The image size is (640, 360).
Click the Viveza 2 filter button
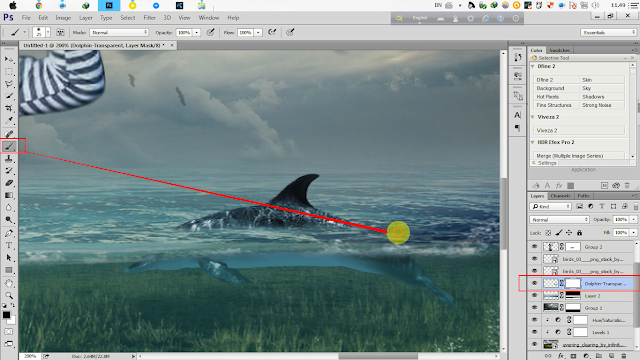tap(579, 131)
